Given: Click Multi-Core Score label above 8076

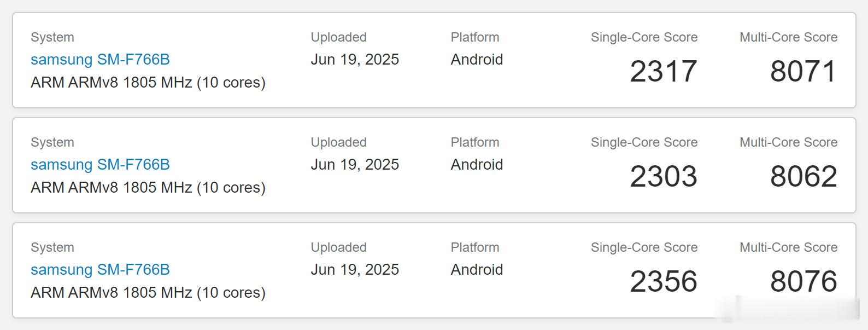Looking at the screenshot, I should [x=788, y=247].
